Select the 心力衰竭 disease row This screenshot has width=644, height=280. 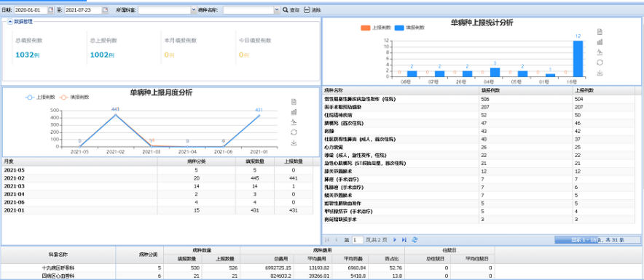(x=479, y=147)
